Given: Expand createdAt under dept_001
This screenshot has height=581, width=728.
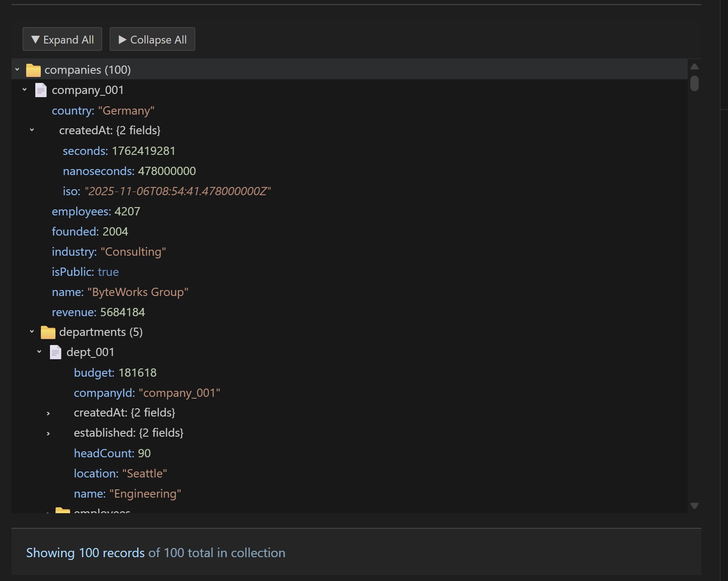Looking at the screenshot, I should [x=48, y=413].
